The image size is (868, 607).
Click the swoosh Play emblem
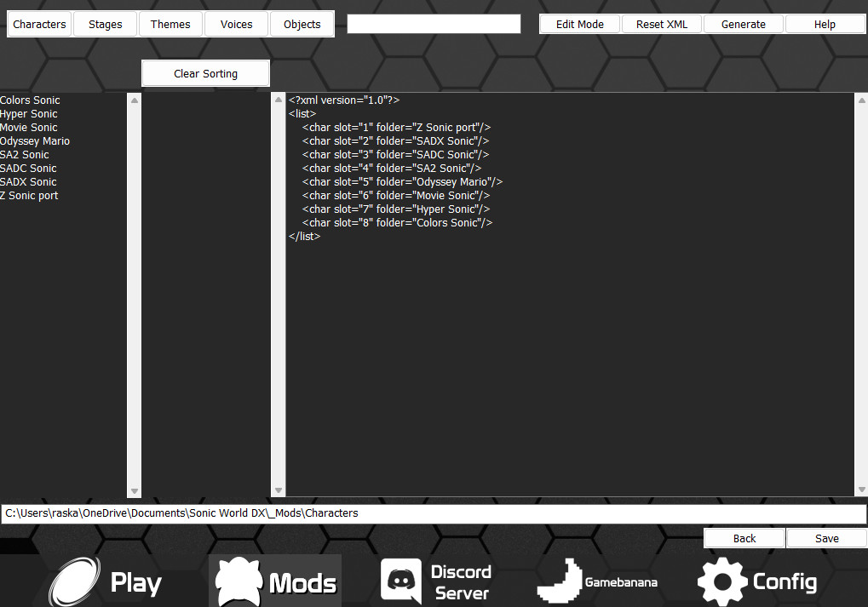[77, 582]
